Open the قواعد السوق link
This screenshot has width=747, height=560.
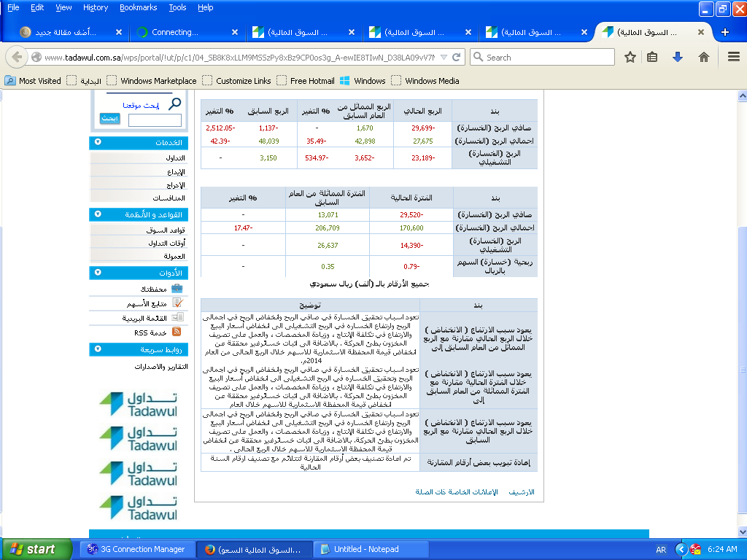[x=166, y=230]
